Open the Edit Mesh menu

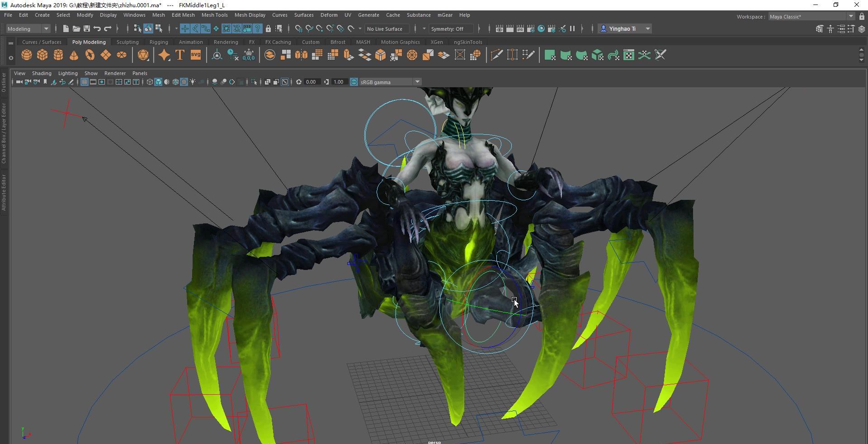pyautogui.click(x=183, y=15)
